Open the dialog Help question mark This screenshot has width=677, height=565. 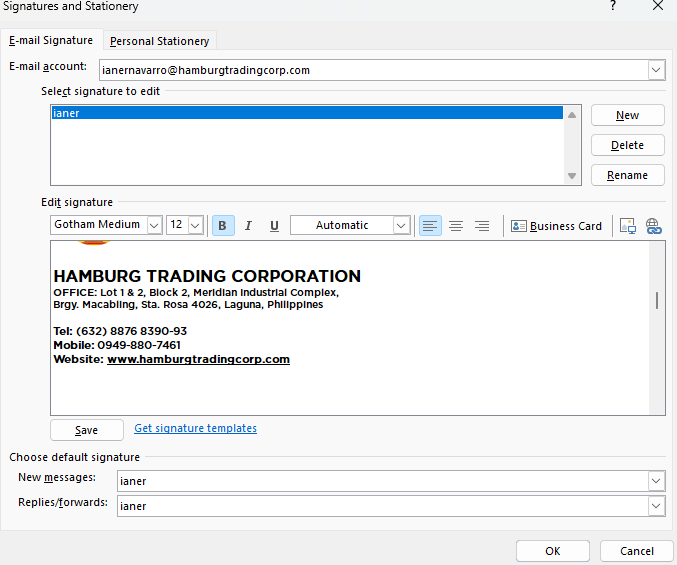pyautogui.click(x=613, y=6)
